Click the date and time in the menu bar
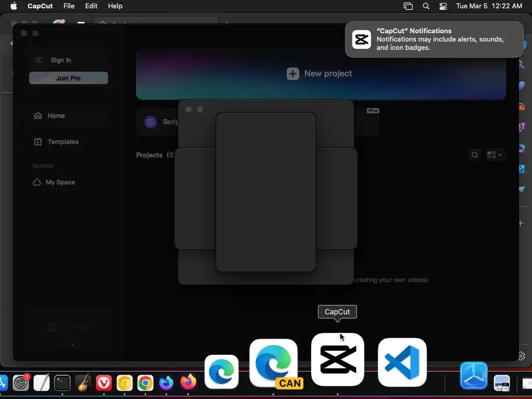 point(489,6)
